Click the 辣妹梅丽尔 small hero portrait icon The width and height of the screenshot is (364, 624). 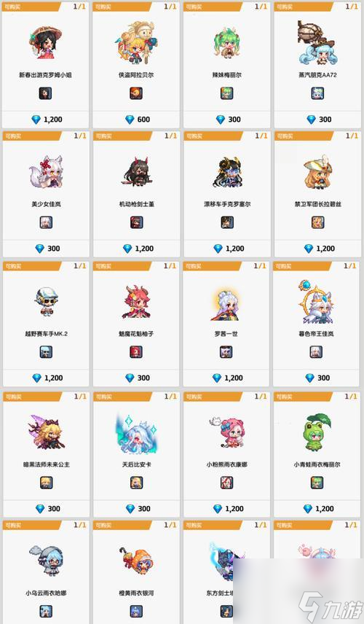226,93
